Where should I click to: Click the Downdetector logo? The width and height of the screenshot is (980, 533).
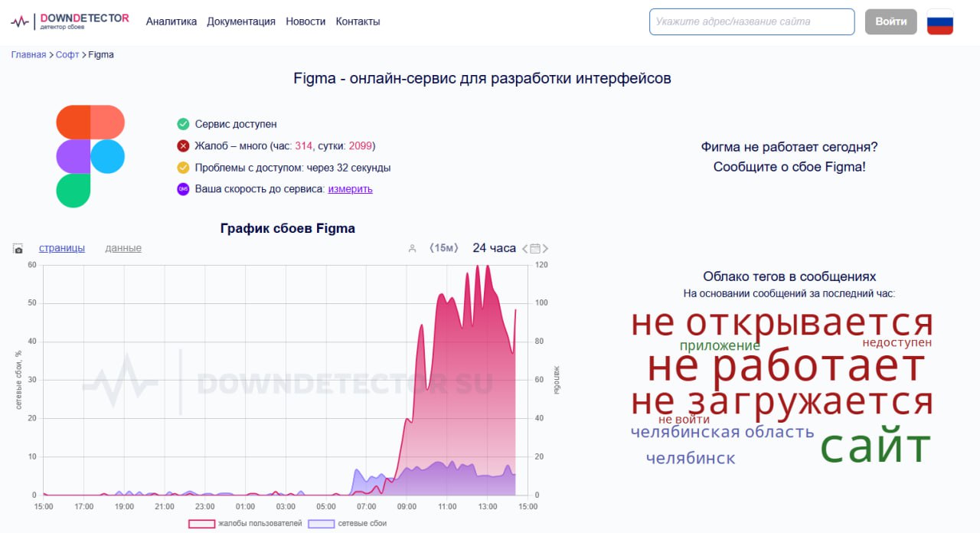(x=70, y=21)
